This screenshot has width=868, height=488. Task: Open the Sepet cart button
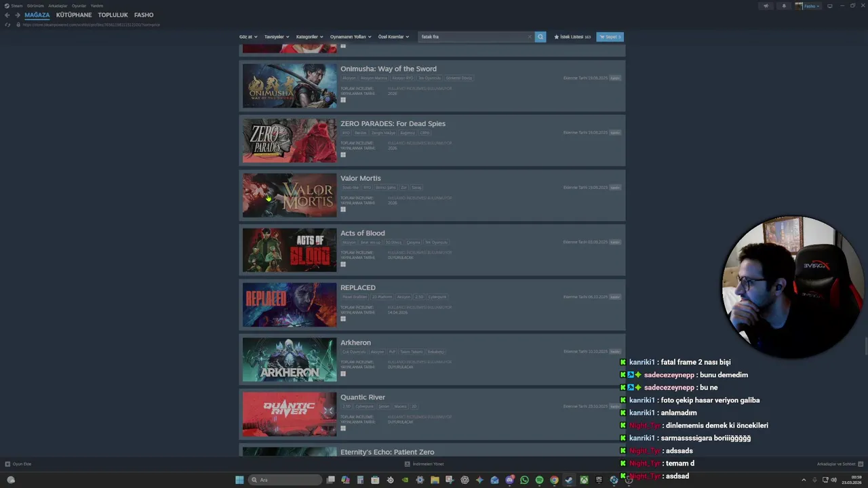(x=610, y=37)
